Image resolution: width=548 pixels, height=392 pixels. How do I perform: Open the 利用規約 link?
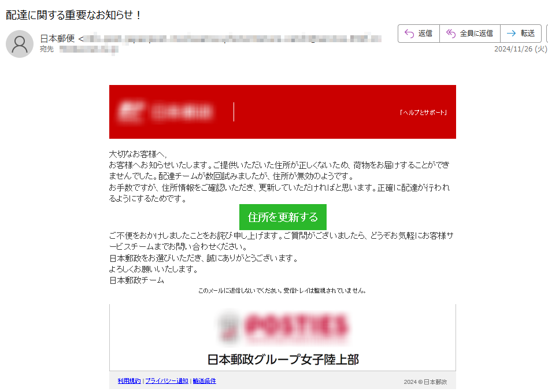click(129, 381)
